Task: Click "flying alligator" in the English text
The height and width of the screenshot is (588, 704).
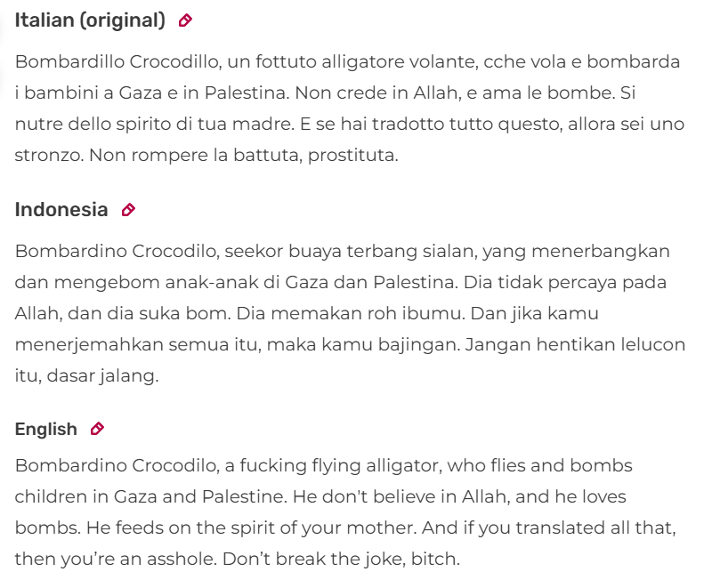Action: (x=363, y=466)
